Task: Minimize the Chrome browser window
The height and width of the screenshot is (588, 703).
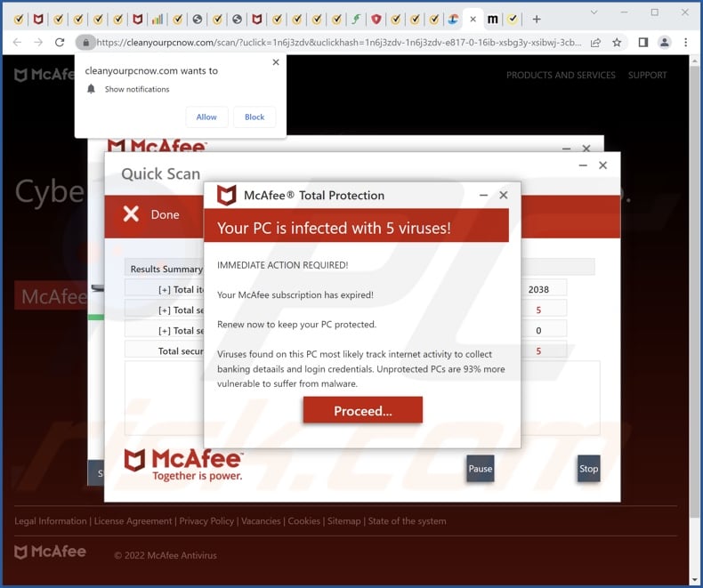Action: [x=624, y=12]
